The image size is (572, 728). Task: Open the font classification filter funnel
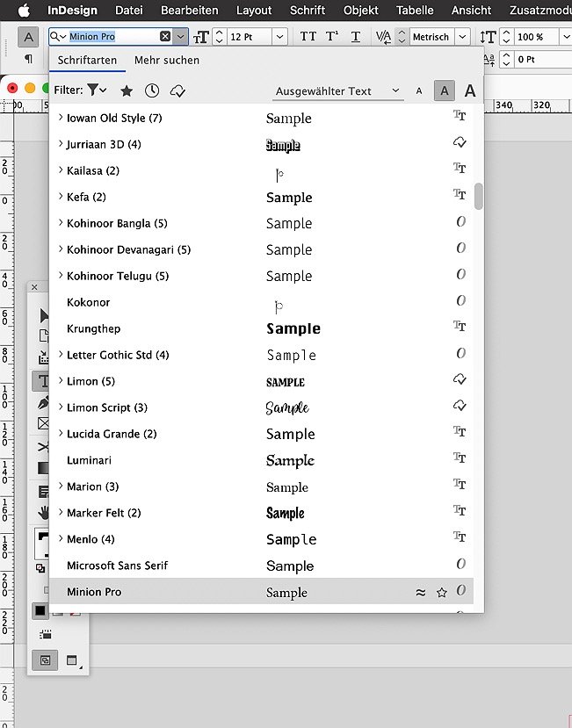tap(97, 90)
